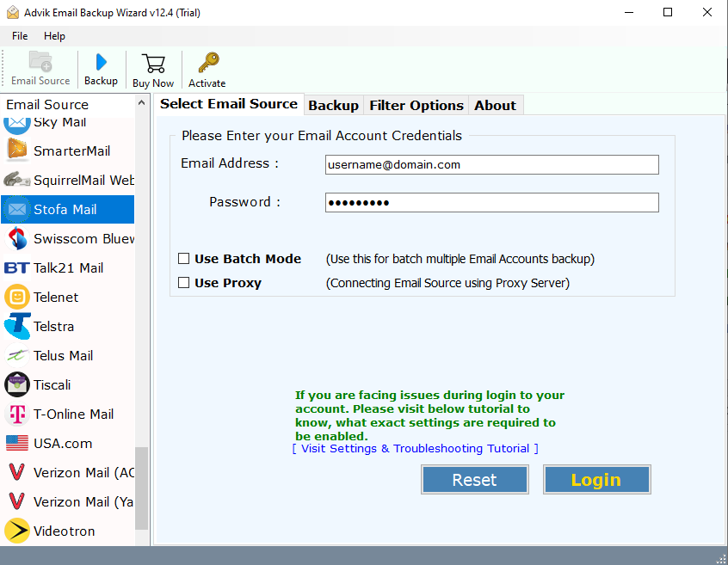Select Videotron text in list
The image size is (728, 565).
click(64, 531)
